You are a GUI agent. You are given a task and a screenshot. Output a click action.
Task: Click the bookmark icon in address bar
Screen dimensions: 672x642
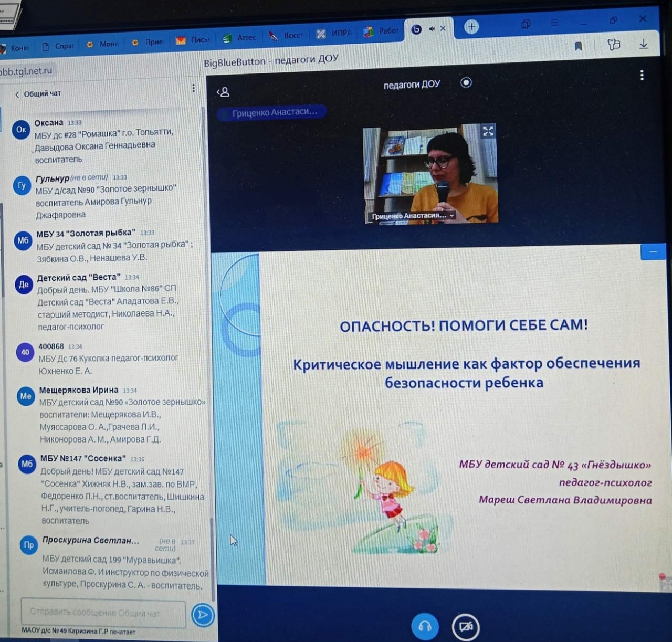click(578, 46)
